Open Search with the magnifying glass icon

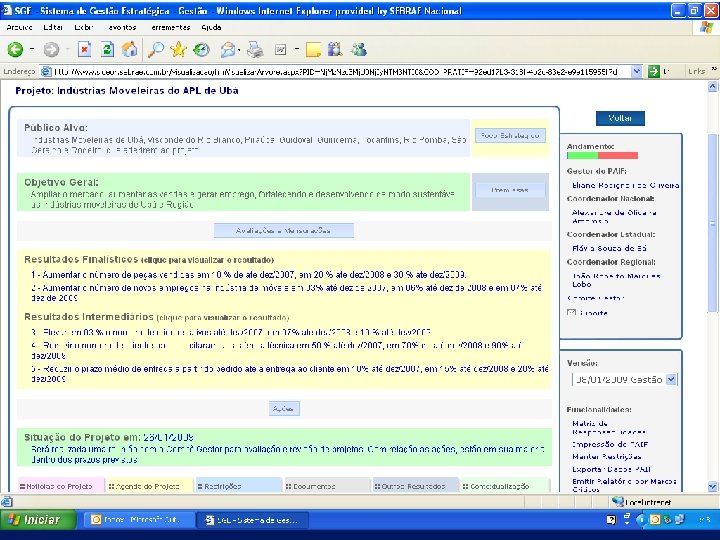156,49
